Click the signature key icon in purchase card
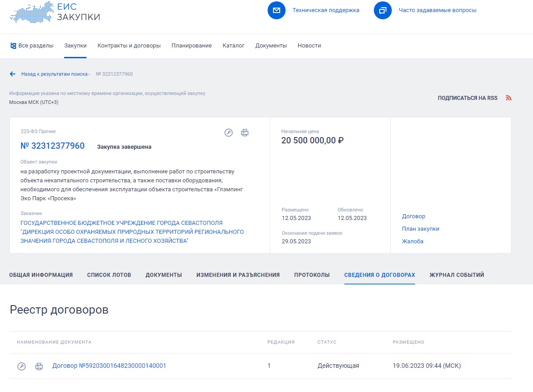This screenshot has width=533, height=392. coord(229,133)
